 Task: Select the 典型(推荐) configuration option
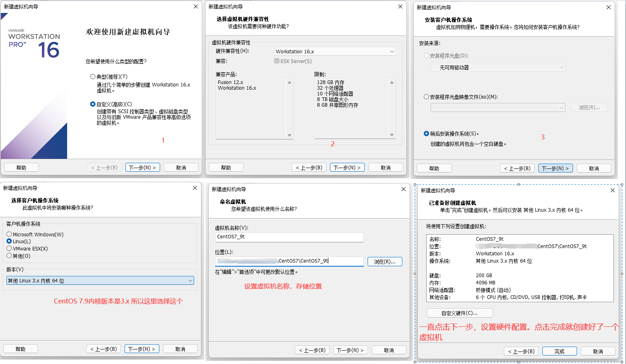[93, 77]
